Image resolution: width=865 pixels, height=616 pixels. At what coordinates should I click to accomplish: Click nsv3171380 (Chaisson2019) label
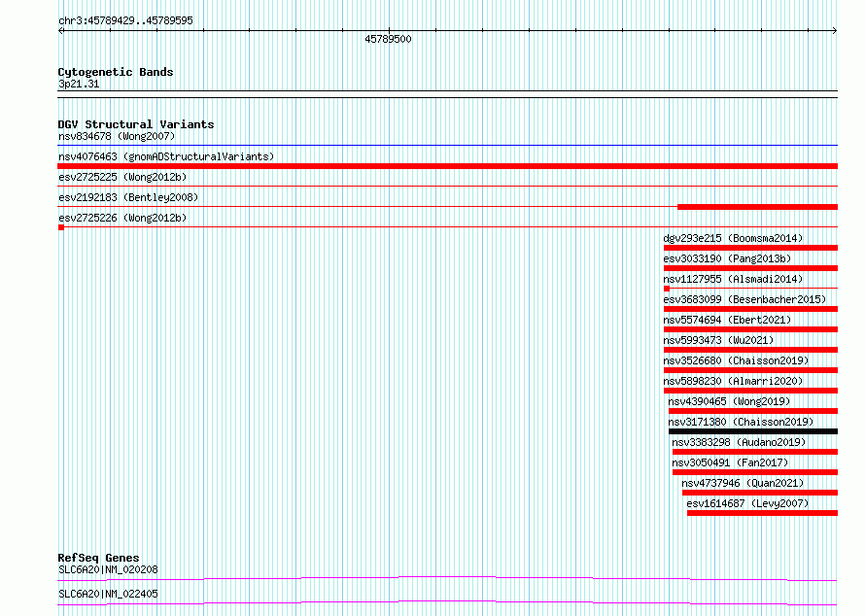[x=741, y=422]
